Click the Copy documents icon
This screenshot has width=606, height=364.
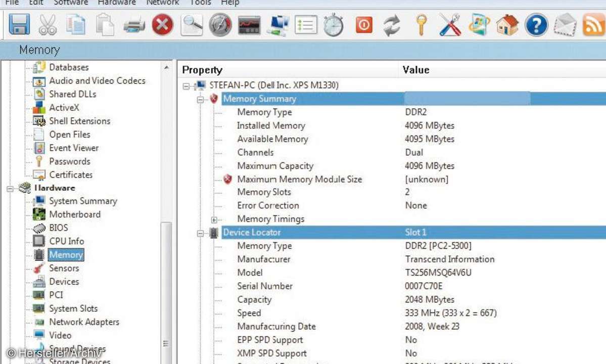coord(75,25)
